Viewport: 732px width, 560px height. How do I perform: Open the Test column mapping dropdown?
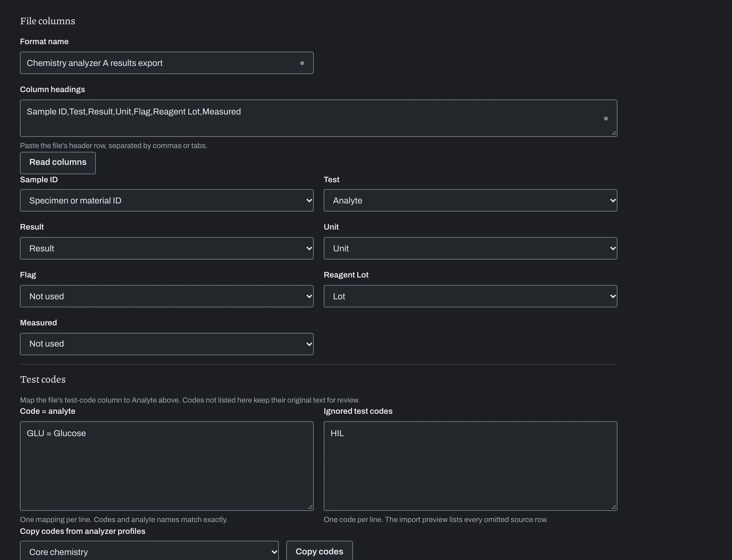tap(471, 200)
